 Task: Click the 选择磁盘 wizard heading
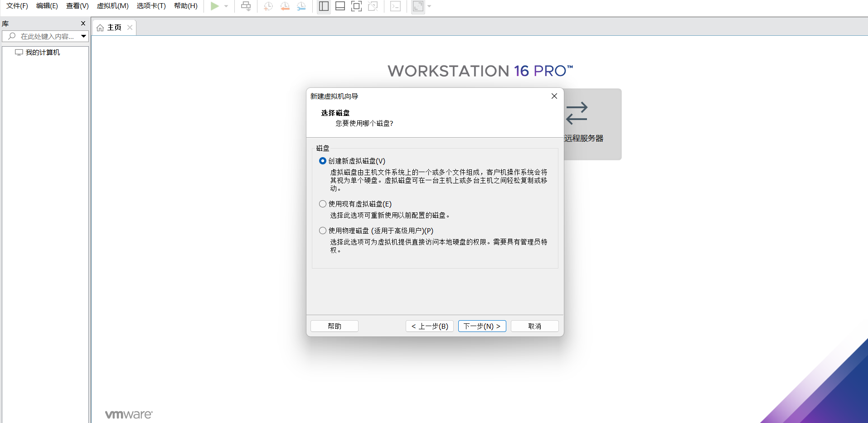[x=335, y=113]
